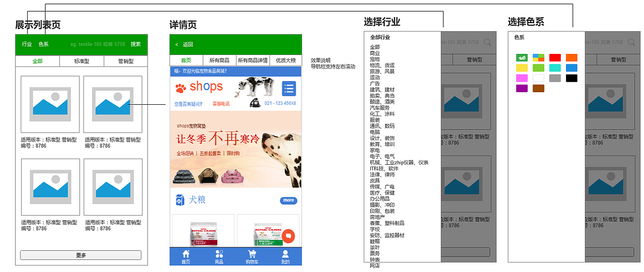Viewport: 644px width, 272px height.
Task: Choose 汽车服务 in the industry list
Action: (x=380, y=108)
